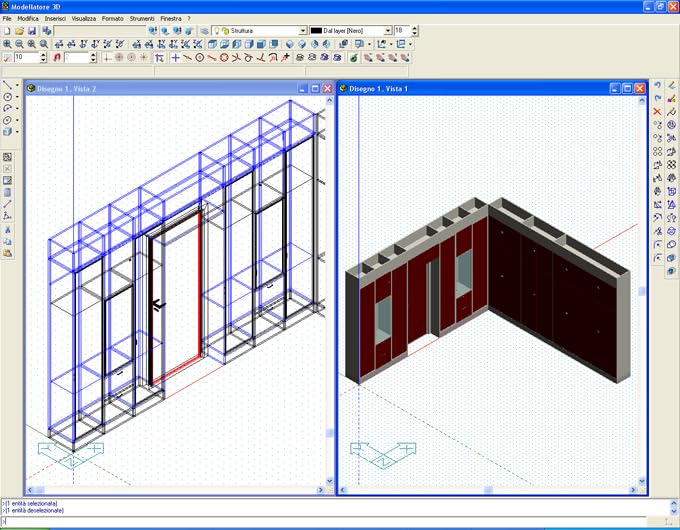Open the Visualizza menu
This screenshot has height=530, width=680.
coord(84,19)
